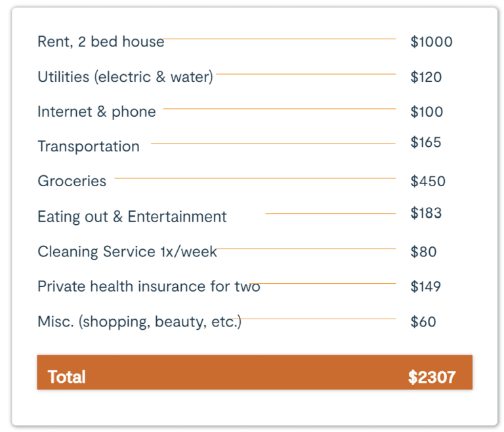The height and width of the screenshot is (432, 504).
Task: Click the Total label in orange bar
Action: coord(66,377)
